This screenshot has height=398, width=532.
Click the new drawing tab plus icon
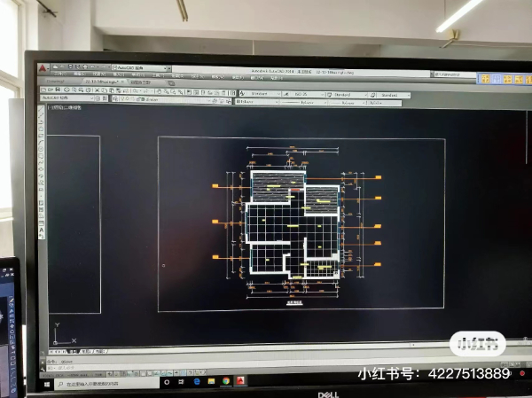171,83
